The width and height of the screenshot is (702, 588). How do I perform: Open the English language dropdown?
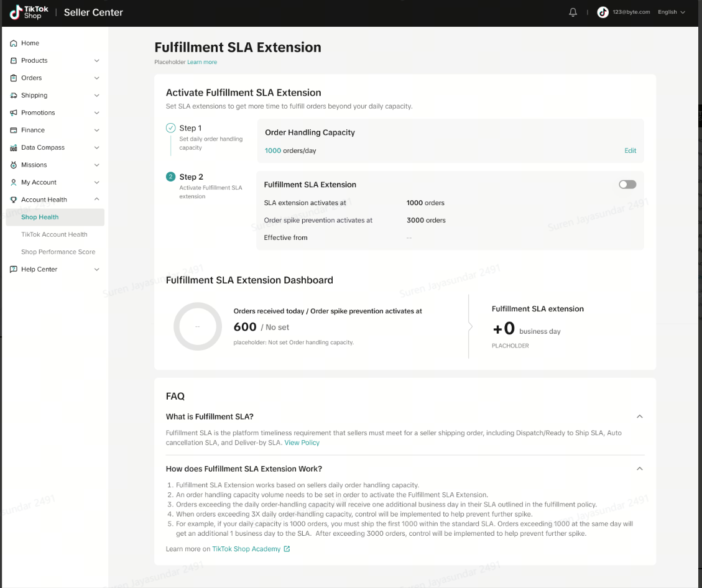tap(671, 12)
